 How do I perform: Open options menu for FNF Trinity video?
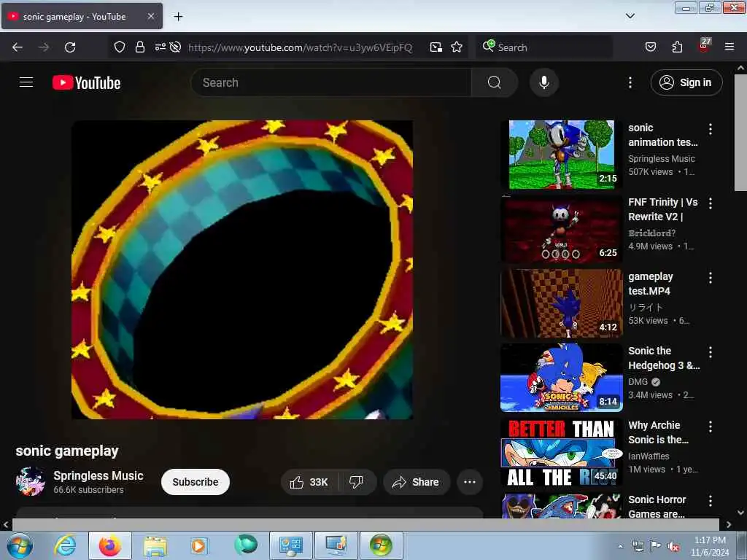711,203
